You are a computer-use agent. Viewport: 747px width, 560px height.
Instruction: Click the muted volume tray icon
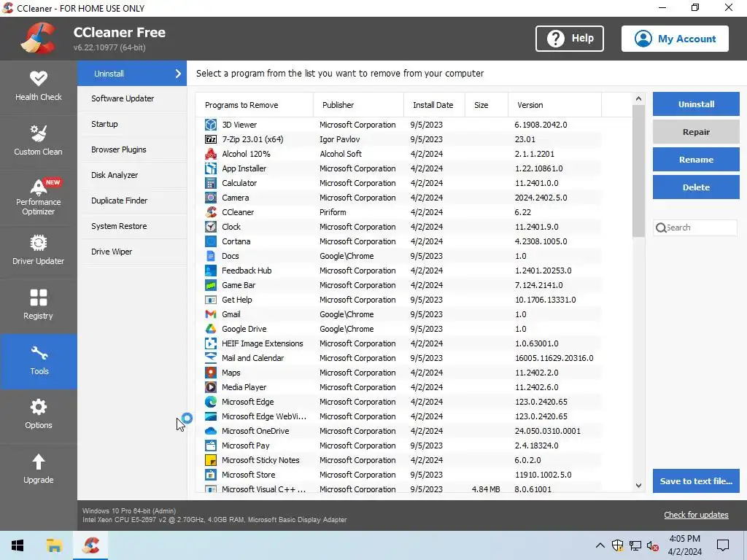[653, 545]
